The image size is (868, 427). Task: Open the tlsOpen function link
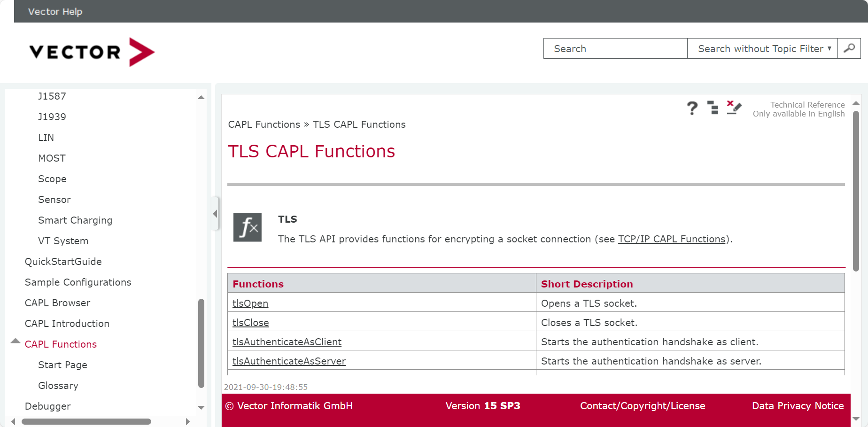[x=250, y=303]
